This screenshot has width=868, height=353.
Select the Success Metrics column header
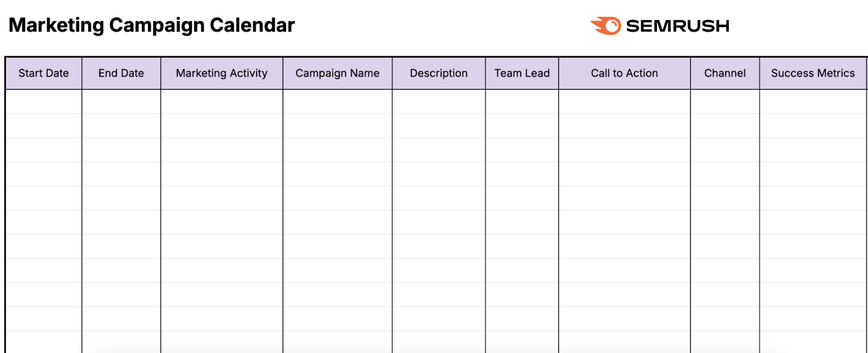[x=813, y=73]
